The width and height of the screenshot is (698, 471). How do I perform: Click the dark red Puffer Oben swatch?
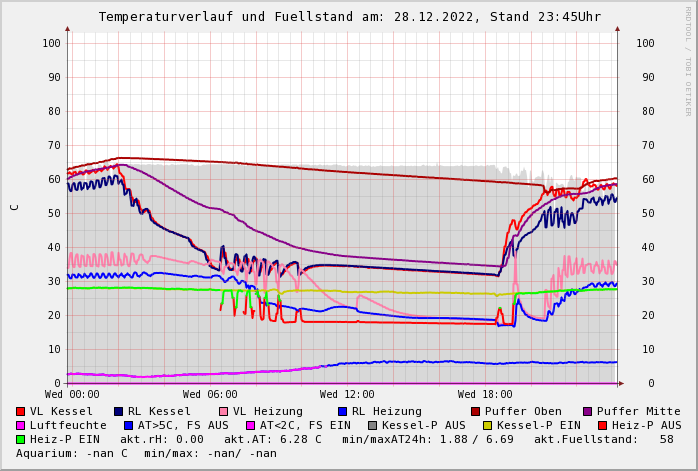(x=476, y=412)
